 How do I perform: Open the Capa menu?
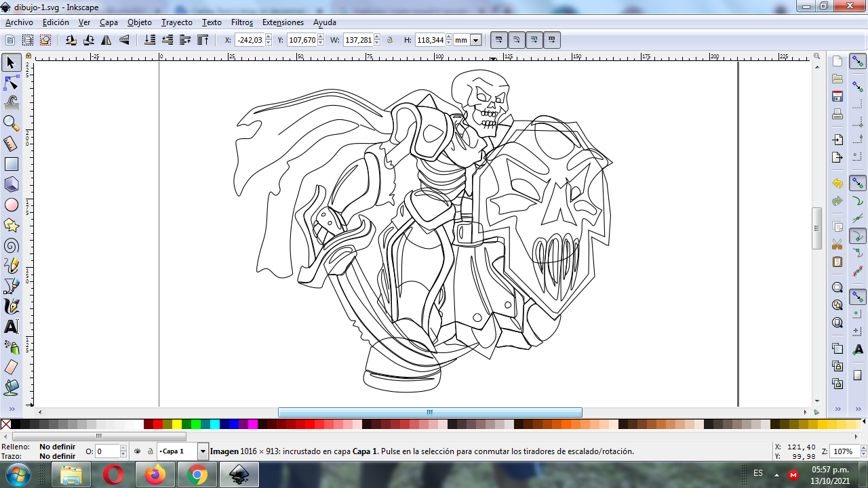click(x=108, y=22)
